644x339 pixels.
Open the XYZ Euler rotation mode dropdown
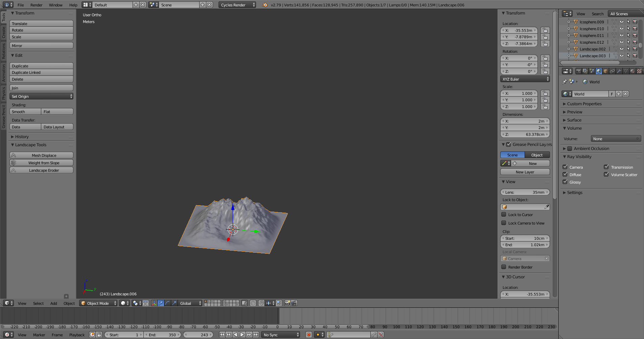point(525,79)
